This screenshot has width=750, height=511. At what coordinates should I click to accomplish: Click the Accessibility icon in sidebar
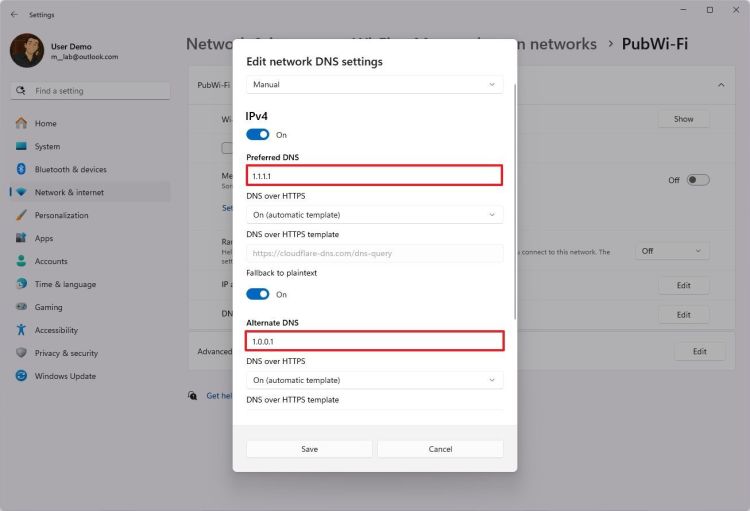point(20,330)
